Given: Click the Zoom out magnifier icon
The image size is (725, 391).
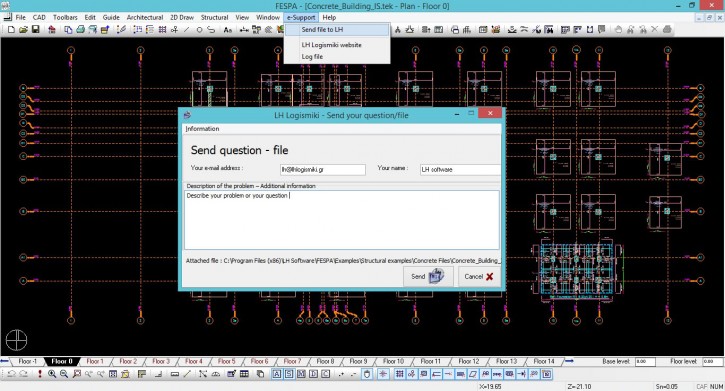Looking at the screenshot, I should pyautogui.click(x=64, y=374).
